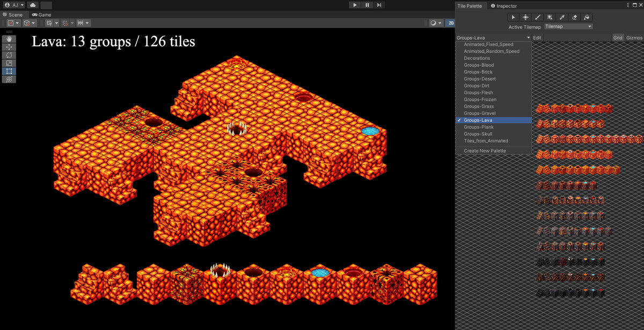644x330 pixels.
Task: Select the Rotate tool in left toolbar
Action: [x=9, y=55]
